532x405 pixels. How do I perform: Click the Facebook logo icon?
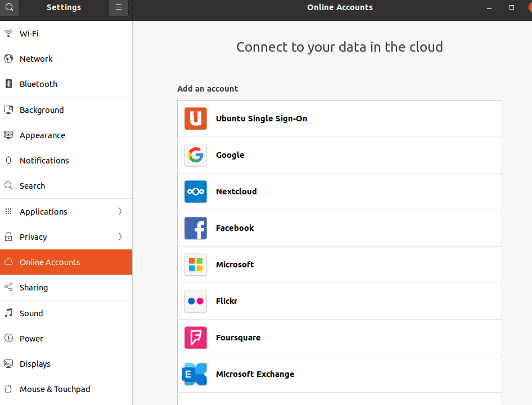196,228
